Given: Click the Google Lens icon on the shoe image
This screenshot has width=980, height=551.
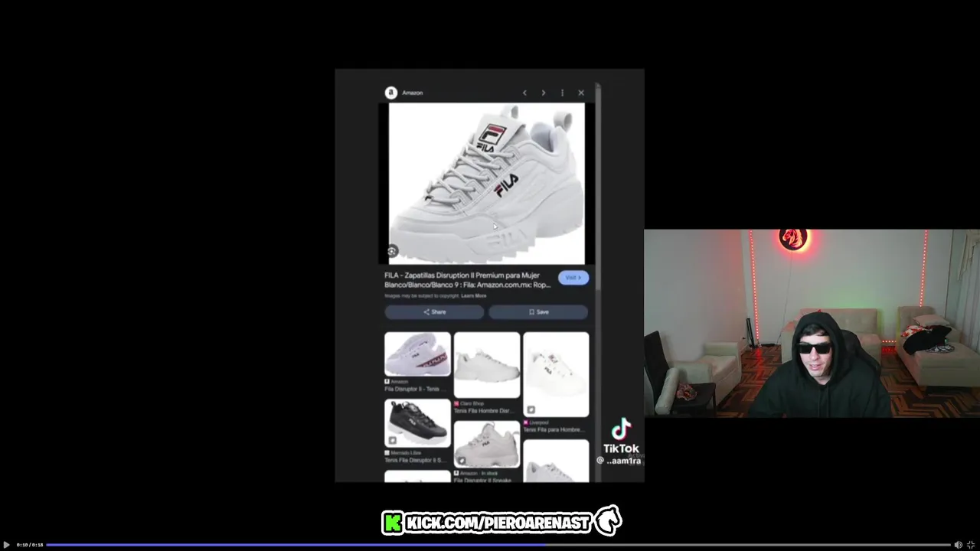Looking at the screenshot, I should click(392, 251).
